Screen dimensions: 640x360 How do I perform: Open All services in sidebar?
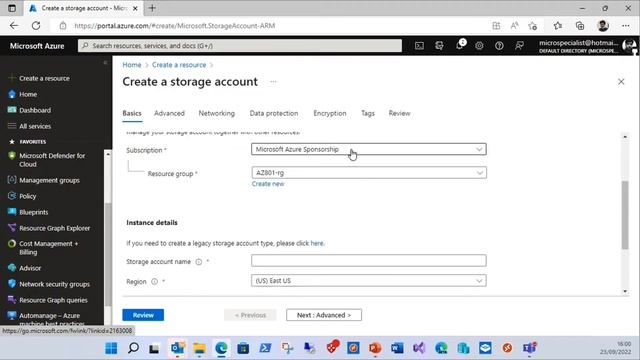[x=35, y=126]
